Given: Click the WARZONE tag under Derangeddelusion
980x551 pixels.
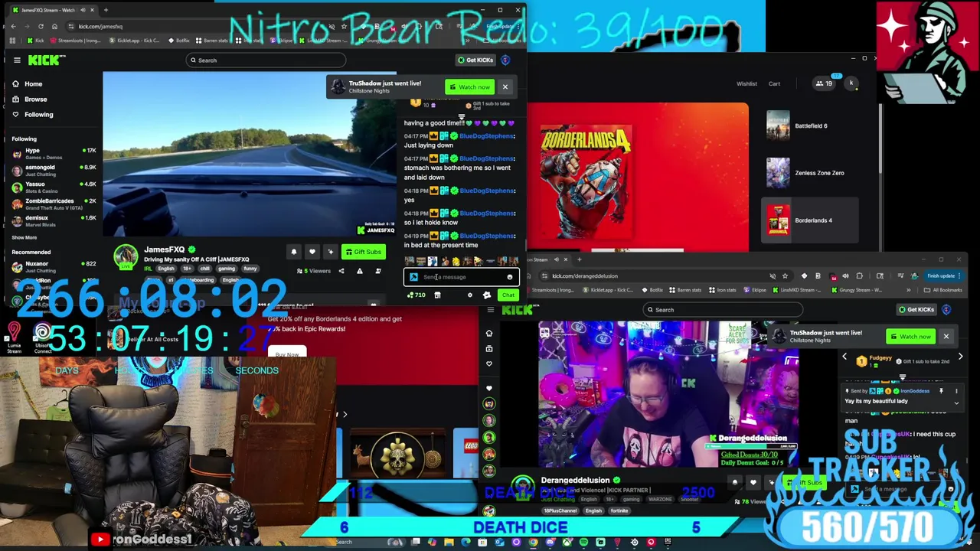Looking at the screenshot, I should [x=660, y=500].
